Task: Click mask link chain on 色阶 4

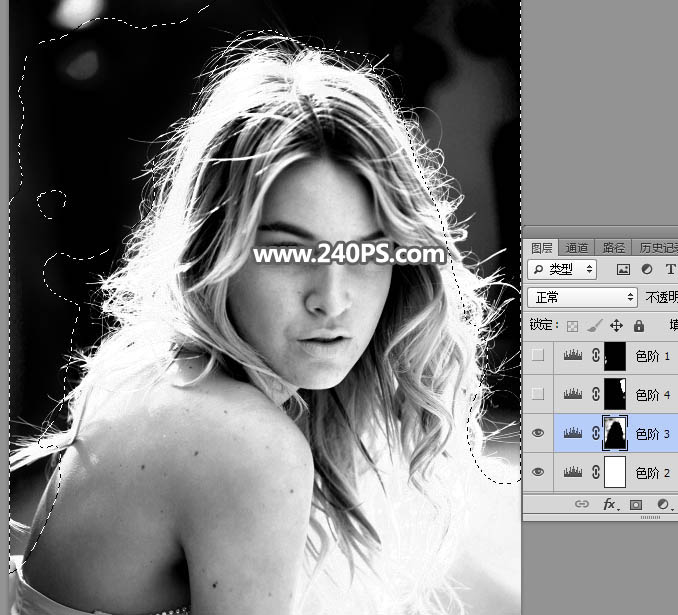Action: click(x=595, y=394)
